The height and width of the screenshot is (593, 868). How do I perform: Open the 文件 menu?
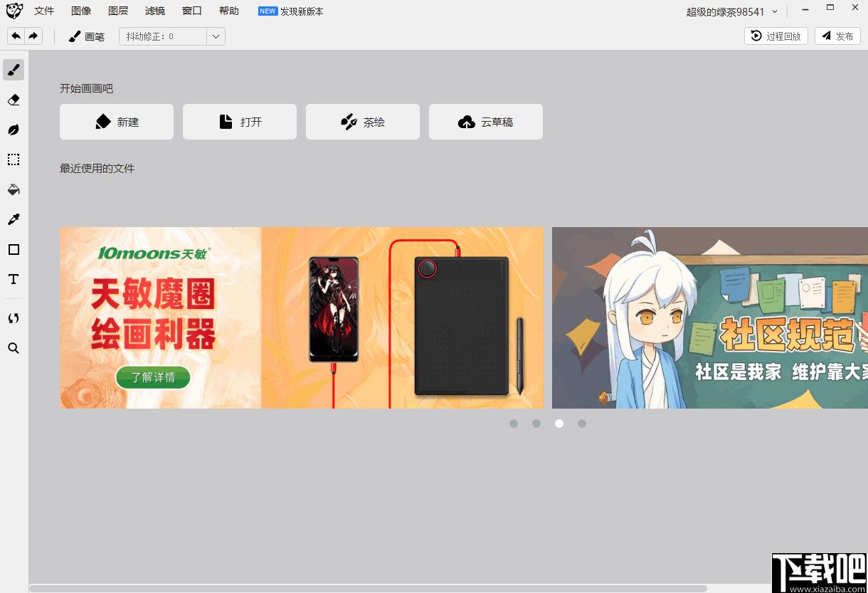(44, 11)
